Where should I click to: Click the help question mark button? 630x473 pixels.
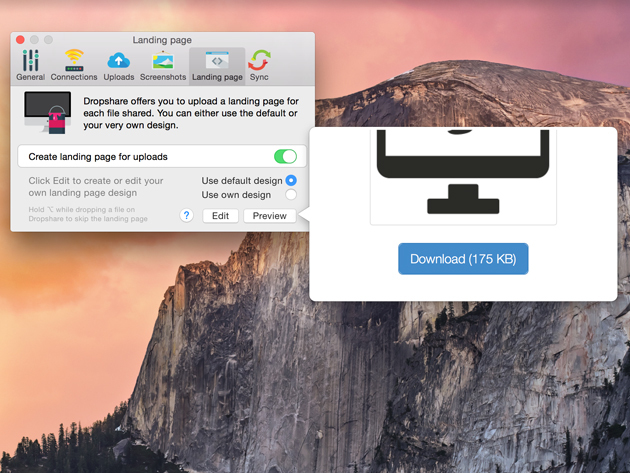(186, 215)
